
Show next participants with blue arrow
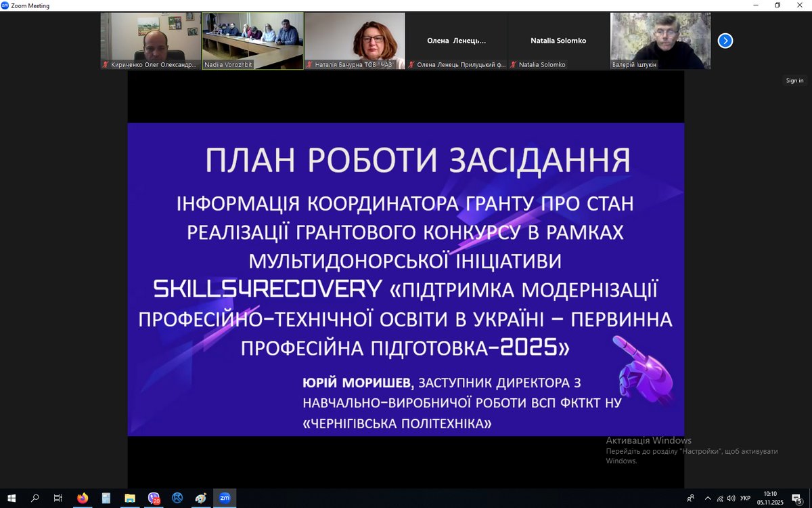(725, 41)
